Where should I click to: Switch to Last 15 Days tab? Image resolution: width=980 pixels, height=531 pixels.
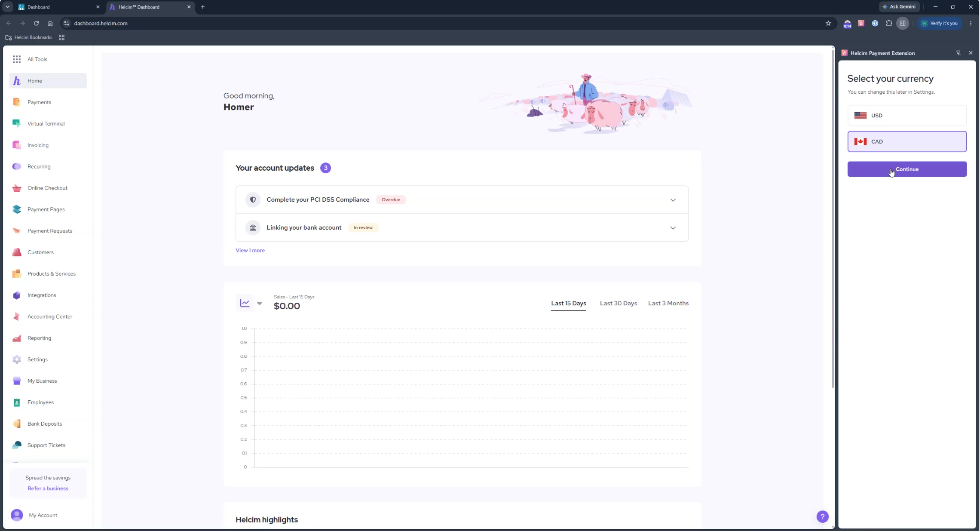(x=568, y=304)
